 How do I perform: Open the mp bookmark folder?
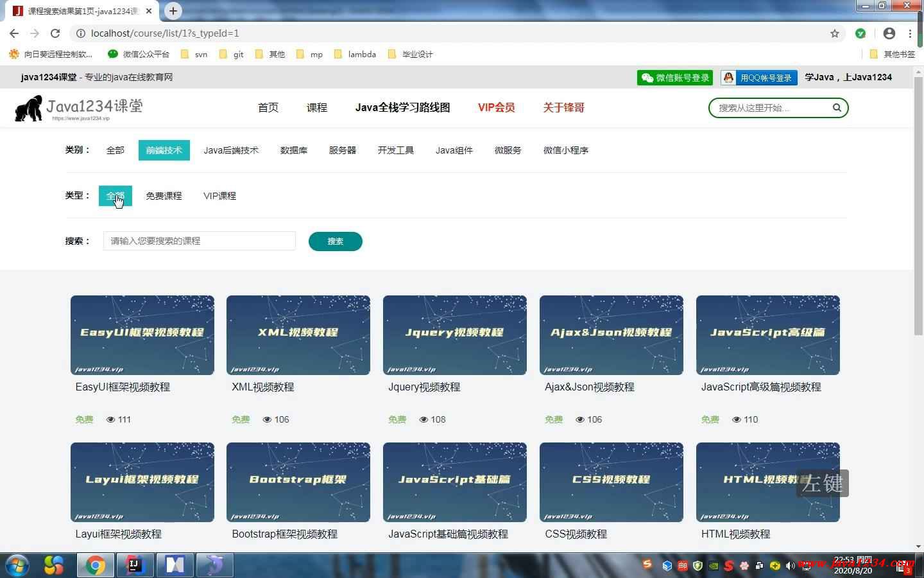310,55
